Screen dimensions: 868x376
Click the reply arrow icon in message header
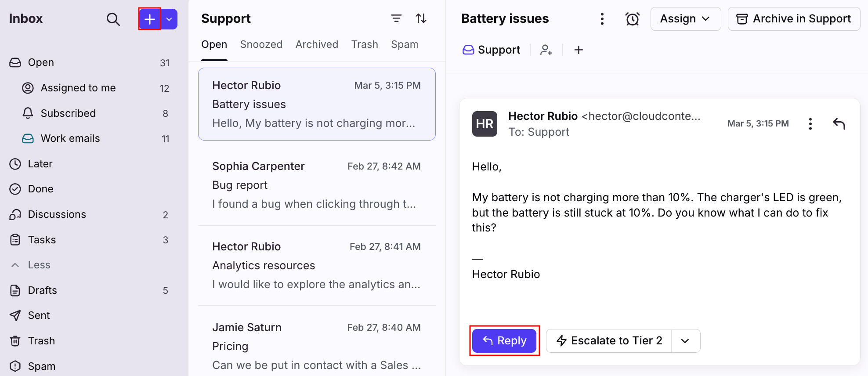pyautogui.click(x=839, y=124)
